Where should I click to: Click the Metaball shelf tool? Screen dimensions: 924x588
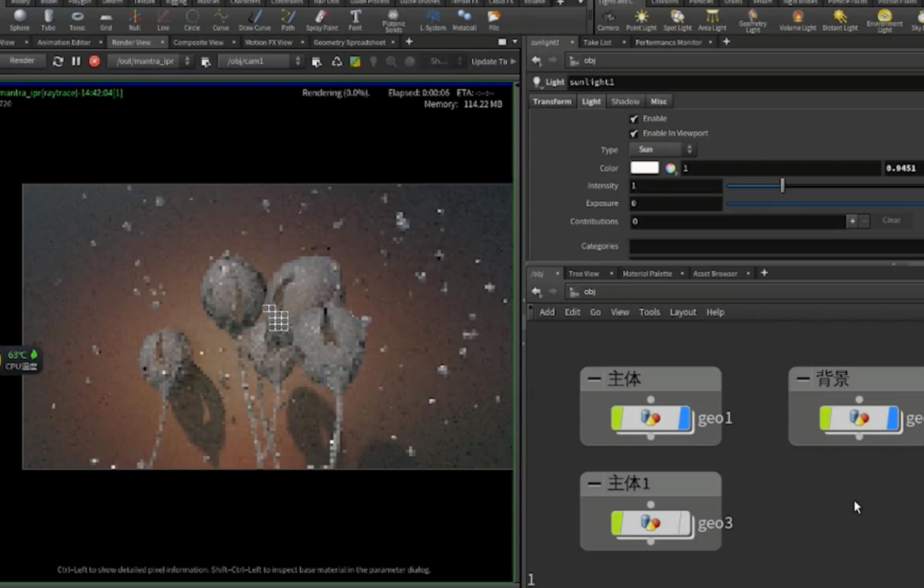tap(464, 20)
